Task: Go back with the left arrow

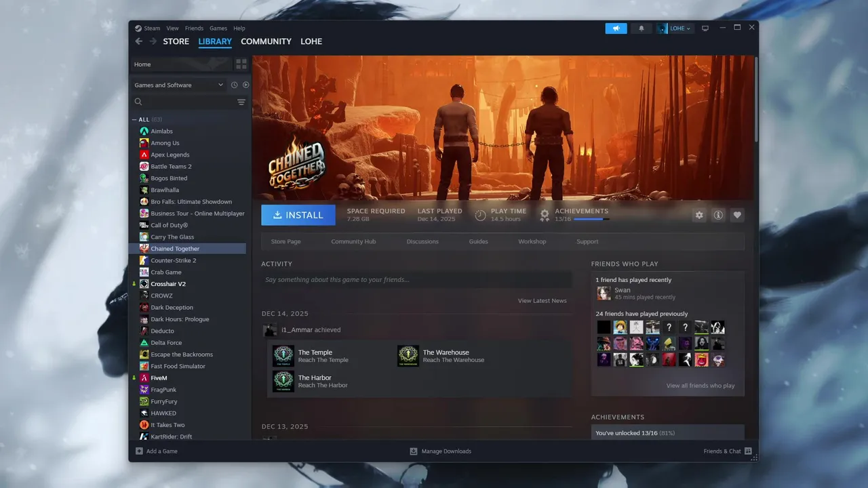Action: (139, 41)
